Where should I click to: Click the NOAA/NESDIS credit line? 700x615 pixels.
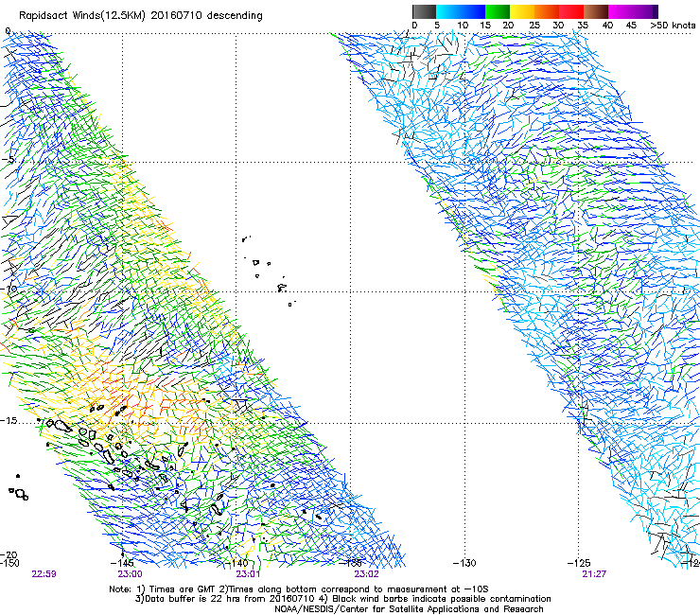(x=409, y=609)
